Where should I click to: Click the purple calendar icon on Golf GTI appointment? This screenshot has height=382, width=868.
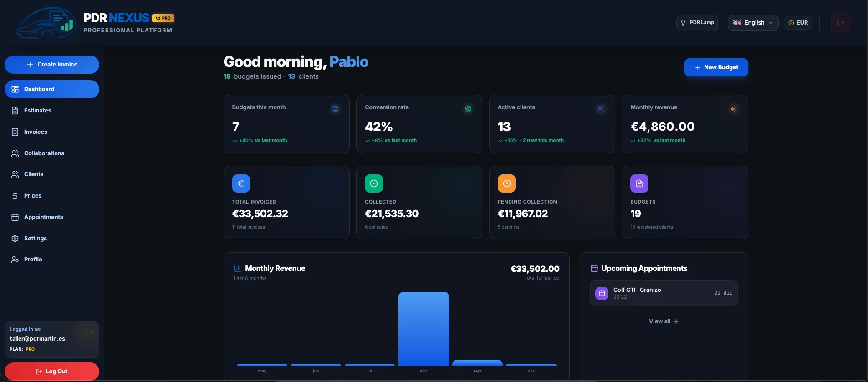click(602, 293)
